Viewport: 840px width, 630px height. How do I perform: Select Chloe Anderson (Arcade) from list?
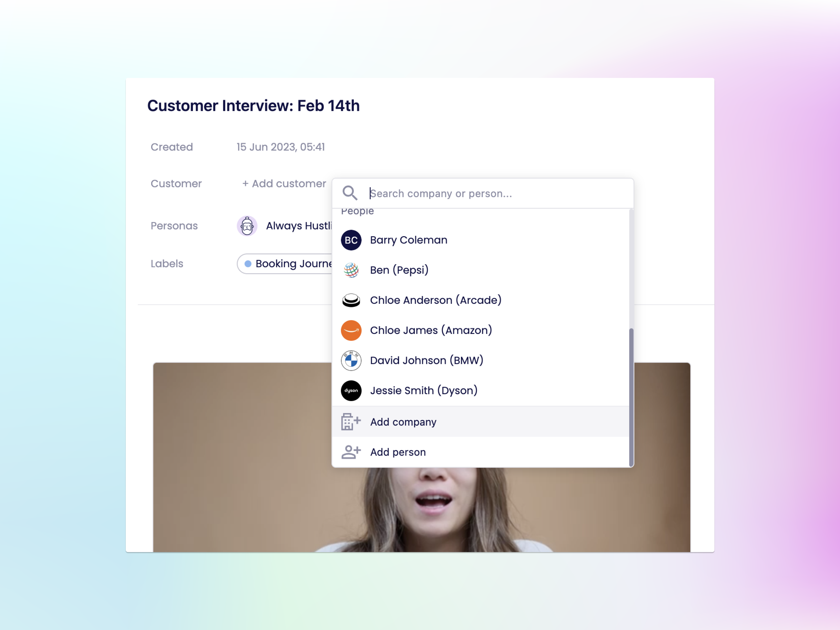coord(481,300)
